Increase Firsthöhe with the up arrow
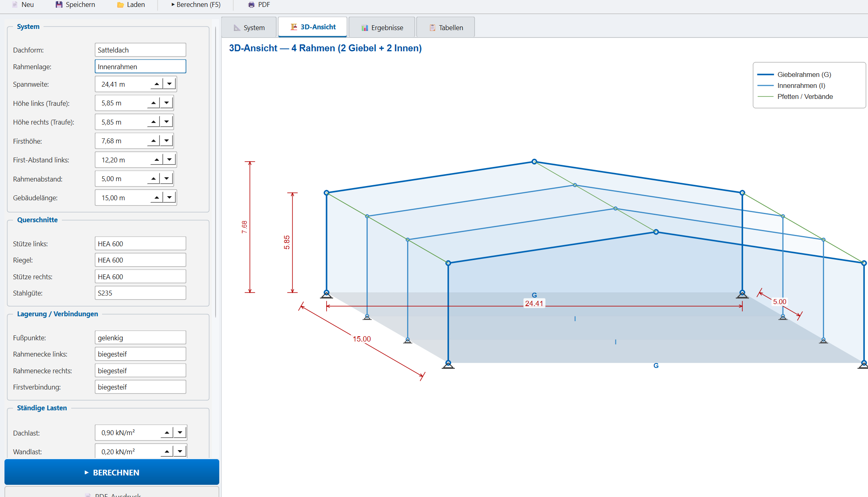868x497 pixels. point(153,141)
